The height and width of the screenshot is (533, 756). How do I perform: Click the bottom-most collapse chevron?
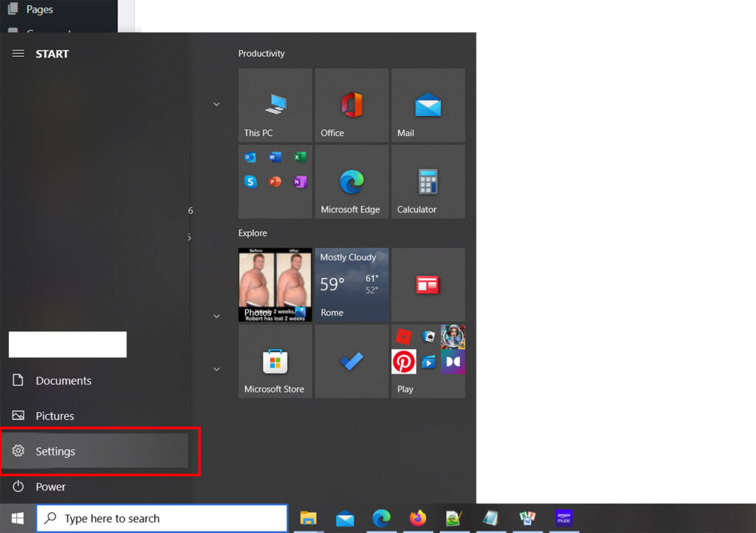216,369
